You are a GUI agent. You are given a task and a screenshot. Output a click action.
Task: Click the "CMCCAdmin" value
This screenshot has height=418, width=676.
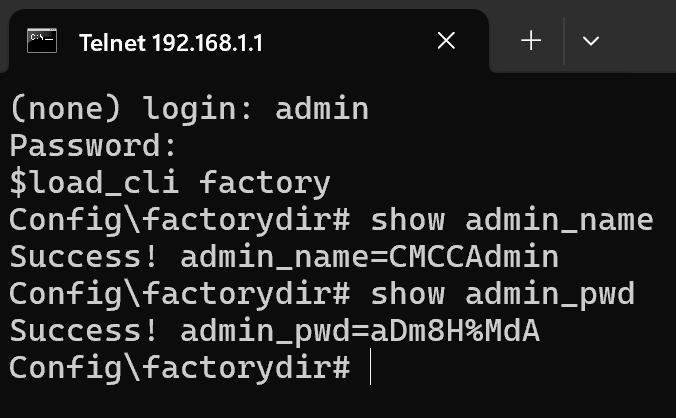(474, 256)
